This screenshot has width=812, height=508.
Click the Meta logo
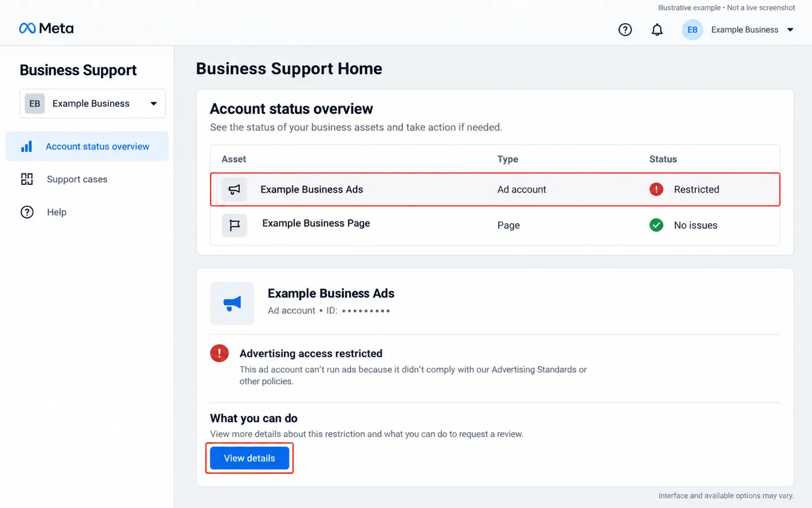46,28
